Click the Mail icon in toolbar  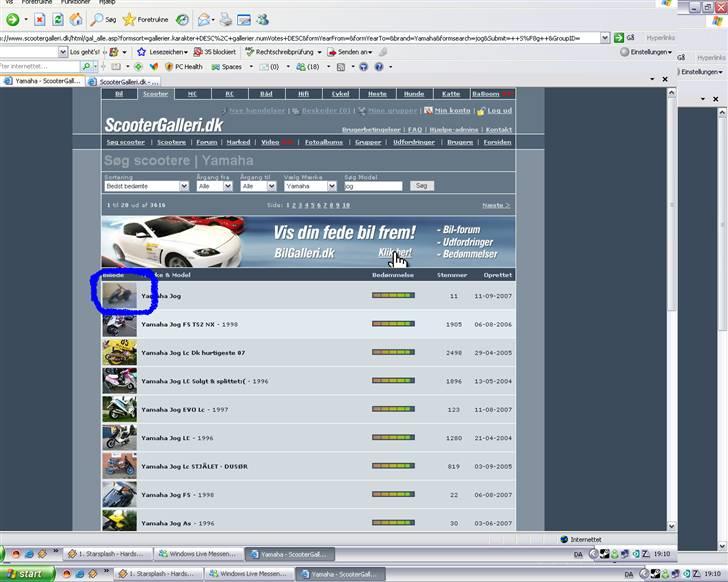tap(203, 19)
